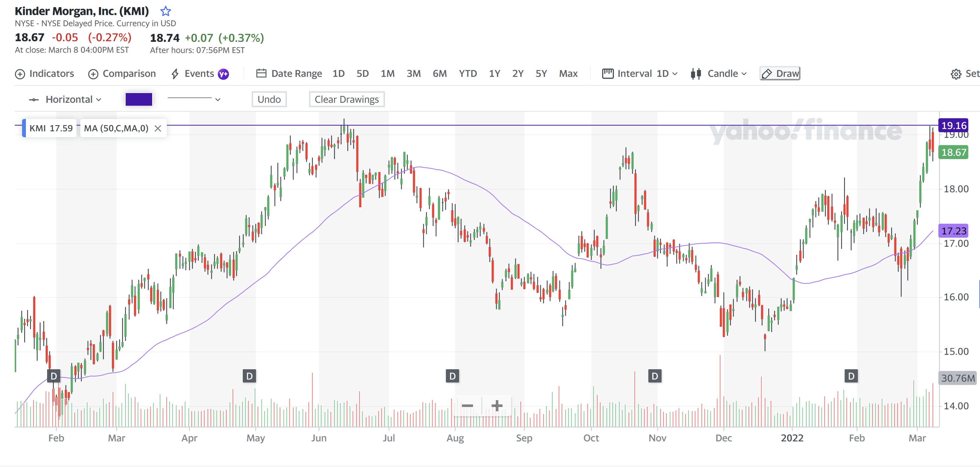The height and width of the screenshot is (467, 980).
Task: Open Indicators panel
Action: point(44,73)
